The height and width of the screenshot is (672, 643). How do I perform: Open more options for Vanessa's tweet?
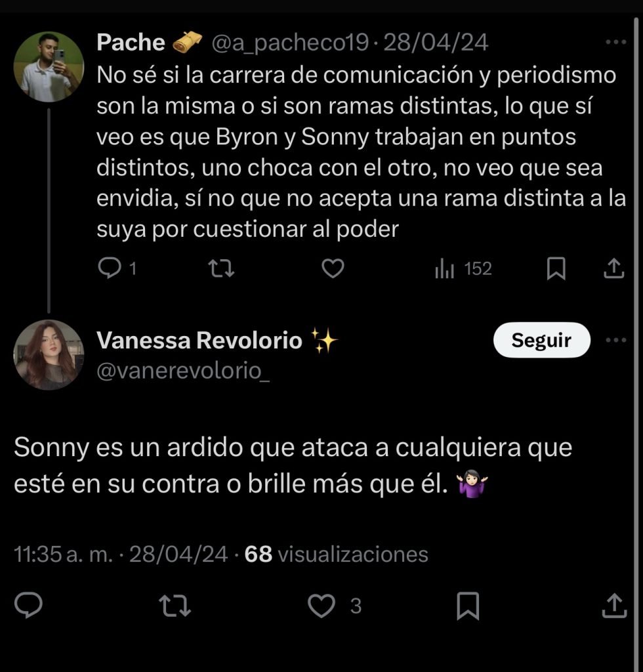[x=615, y=341]
